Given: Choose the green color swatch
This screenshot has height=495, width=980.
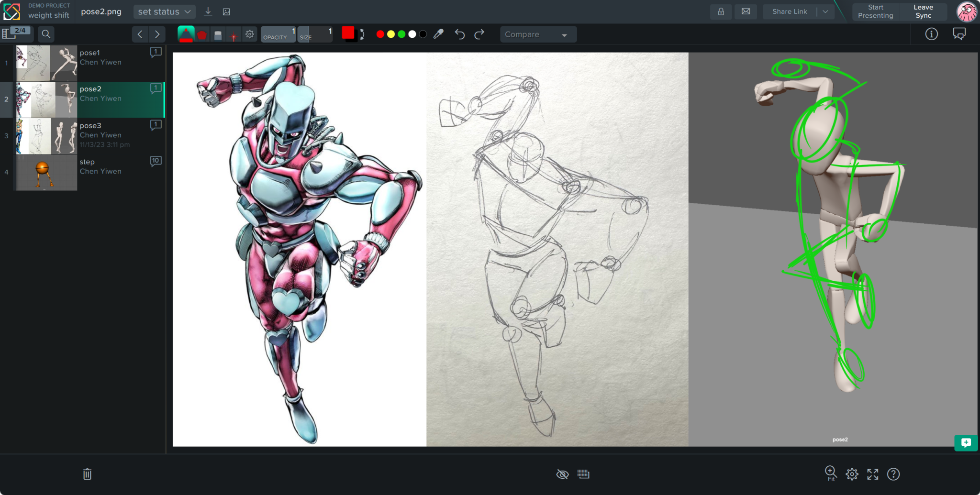Looking at the screenshot, I should pyautogui.click(x=401, y=34).
